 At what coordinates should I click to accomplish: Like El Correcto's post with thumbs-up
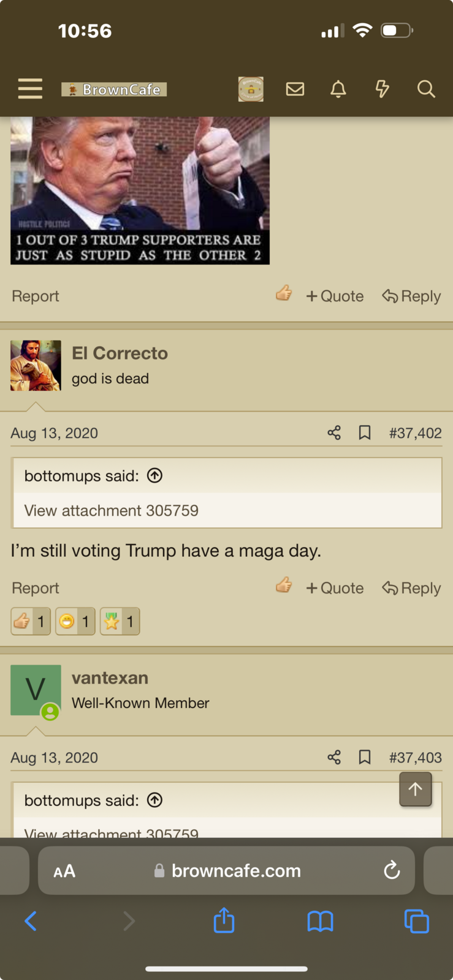point(284,586)
